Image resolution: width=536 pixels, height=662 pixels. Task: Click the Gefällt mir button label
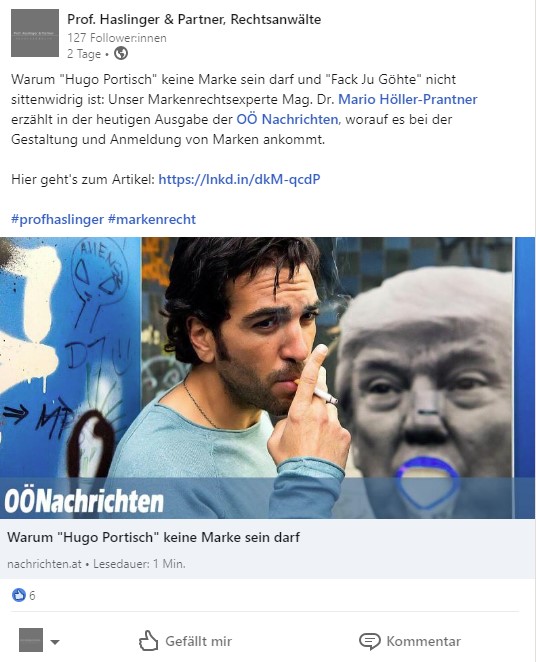(x=198, y=641)
